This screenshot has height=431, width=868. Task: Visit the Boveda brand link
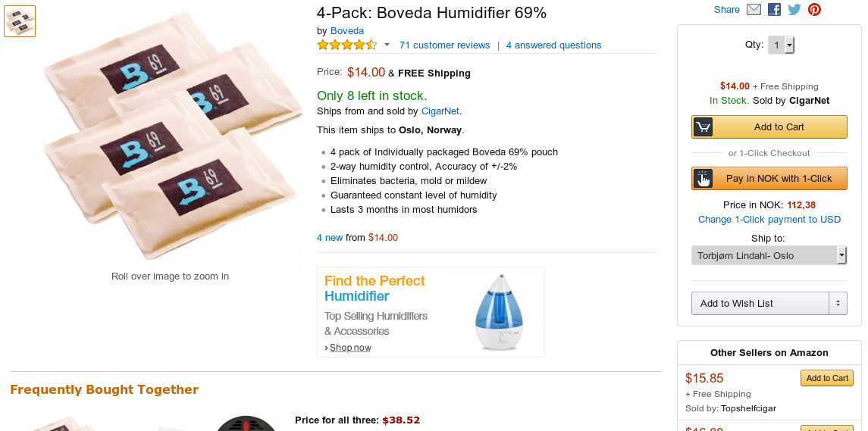pyautogui.click(x=347, y=30)
